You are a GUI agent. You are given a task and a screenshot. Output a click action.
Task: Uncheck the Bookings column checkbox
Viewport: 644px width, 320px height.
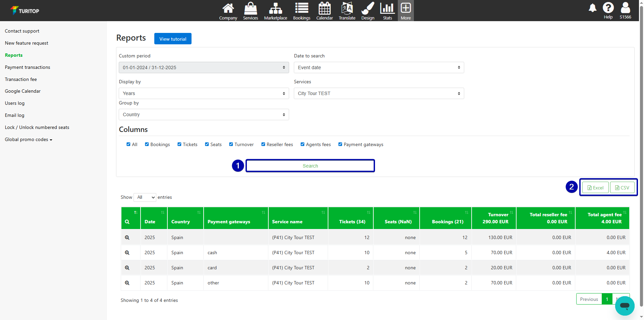(147, 144)
